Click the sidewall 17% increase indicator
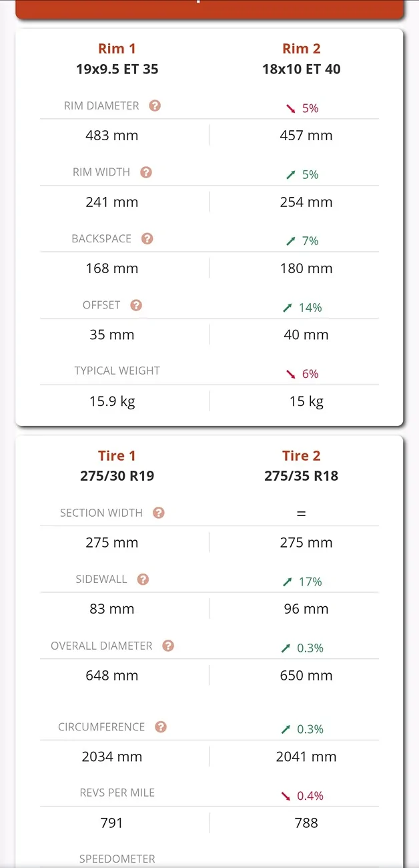This screenshot has width=419, height=868. tap(302, 582)
